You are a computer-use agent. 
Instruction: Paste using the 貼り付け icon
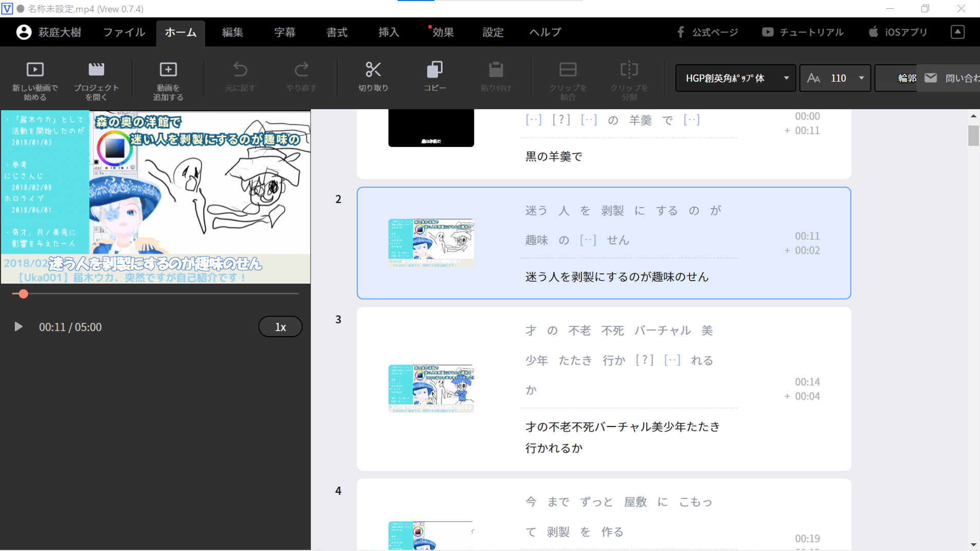click(x=496, y=77)
